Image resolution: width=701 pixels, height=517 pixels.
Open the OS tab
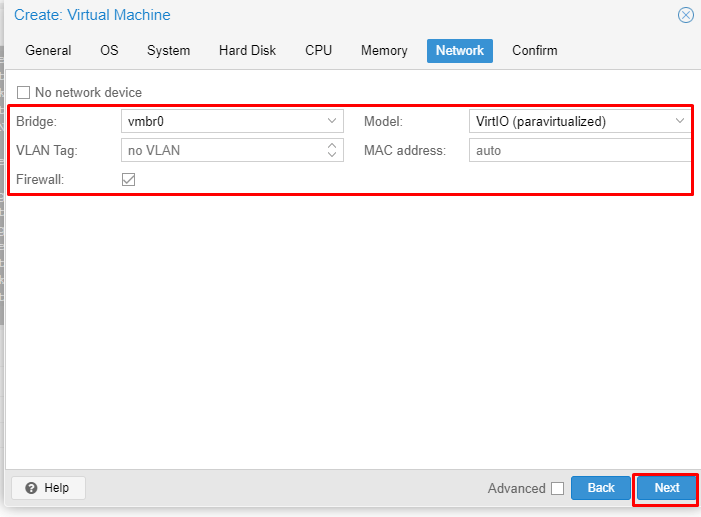click(109, 51)
